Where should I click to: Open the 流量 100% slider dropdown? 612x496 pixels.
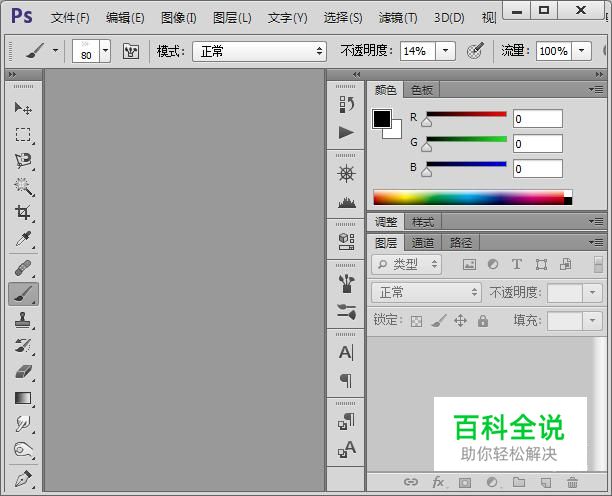pyautogui.click(x=581, y=51)
